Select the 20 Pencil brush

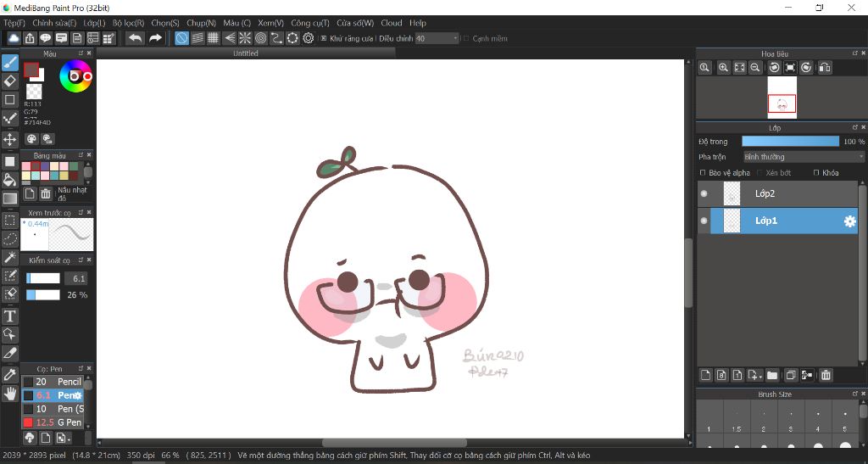click(53, 382)
